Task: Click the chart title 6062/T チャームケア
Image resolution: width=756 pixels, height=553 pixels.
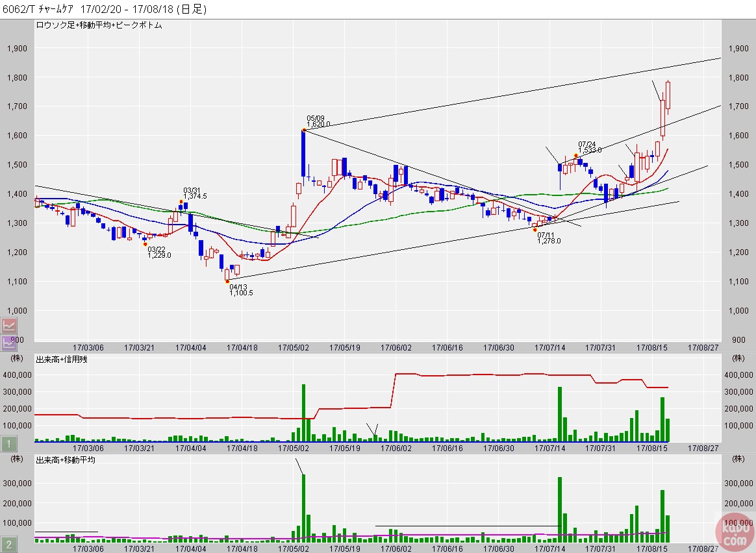Action: [40, 10]
